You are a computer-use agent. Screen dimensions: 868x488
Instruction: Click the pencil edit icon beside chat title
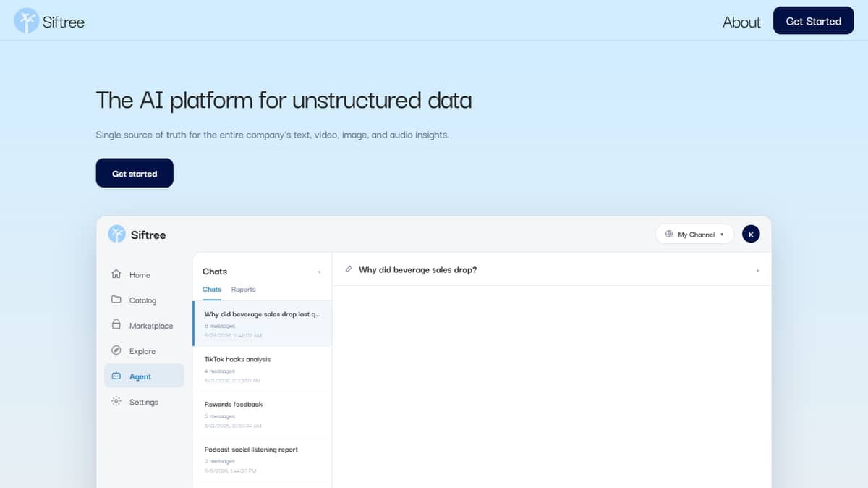click(x=349, y=269)
